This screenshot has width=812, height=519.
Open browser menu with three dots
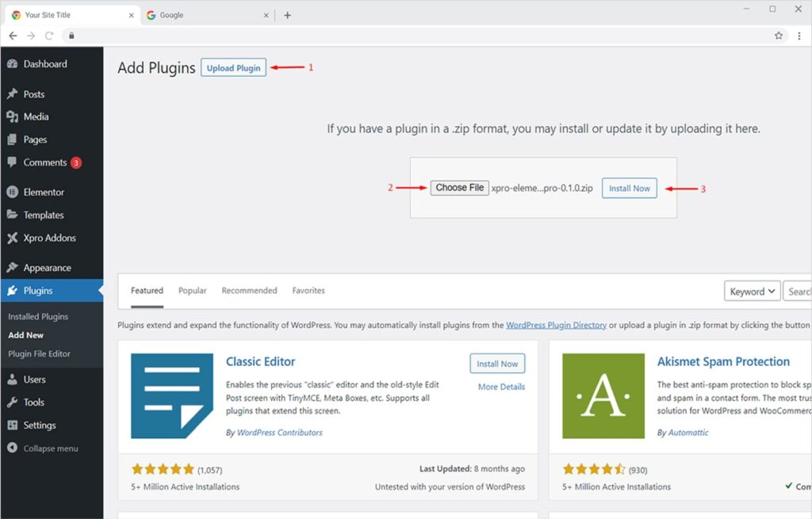[x=799, y=36]
